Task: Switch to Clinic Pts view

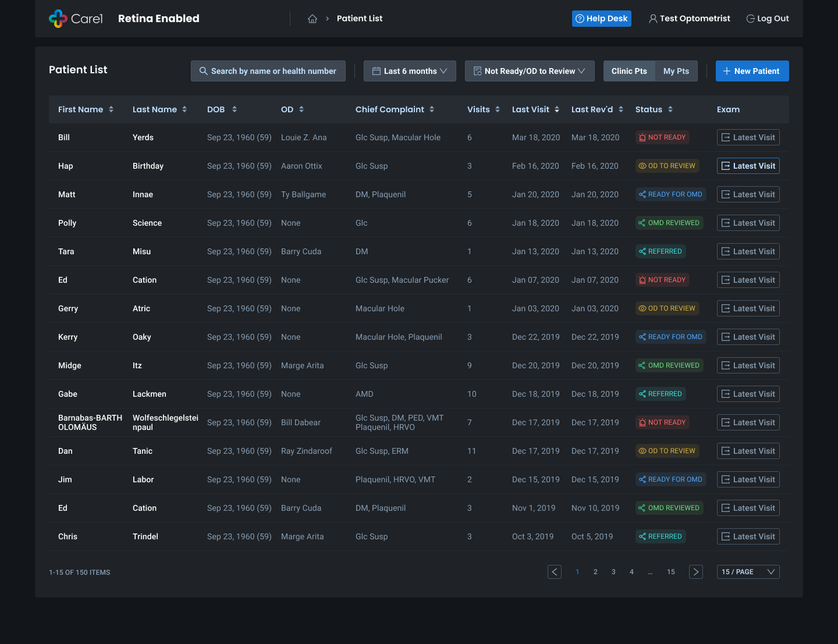Action: pos(629,71)
